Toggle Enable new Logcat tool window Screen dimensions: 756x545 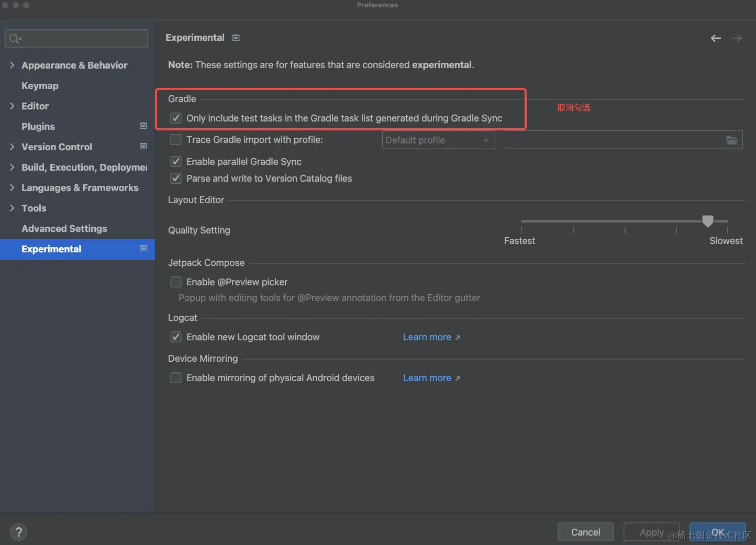coord(176,337)
